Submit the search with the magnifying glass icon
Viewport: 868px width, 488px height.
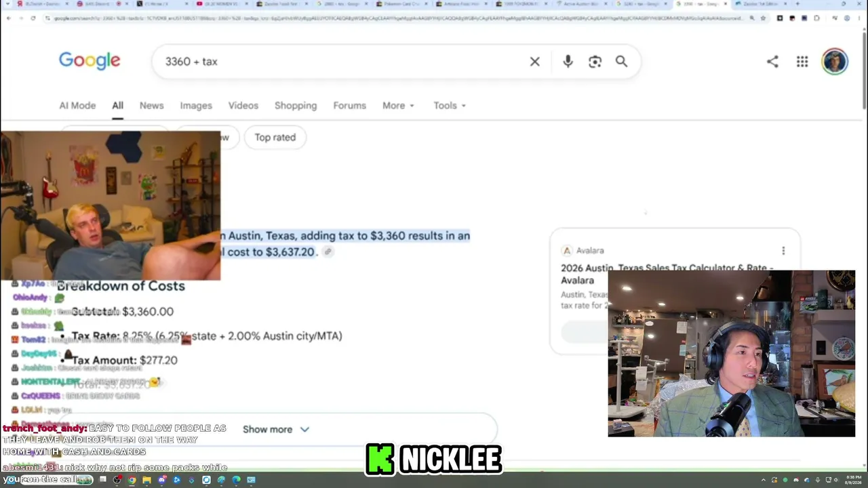coord(621,62)
